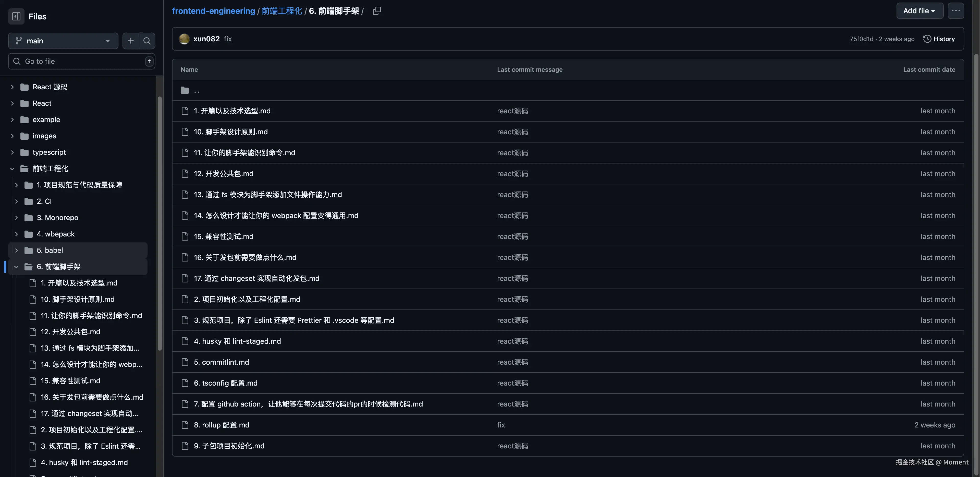Open parent directory folder icon row

(x=185, y=90)
